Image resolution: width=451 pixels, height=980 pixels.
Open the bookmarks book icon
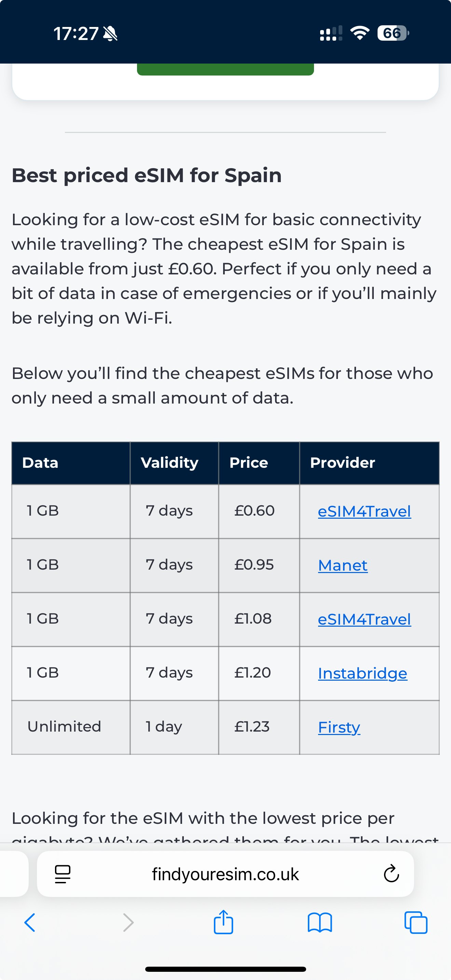coord(320,923)
